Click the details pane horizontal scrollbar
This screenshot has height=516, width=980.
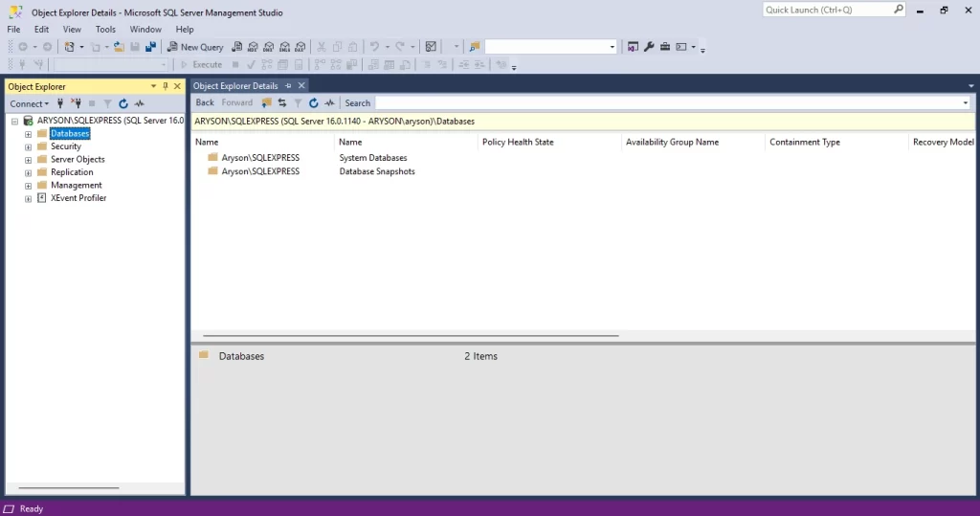pos(411,336)
